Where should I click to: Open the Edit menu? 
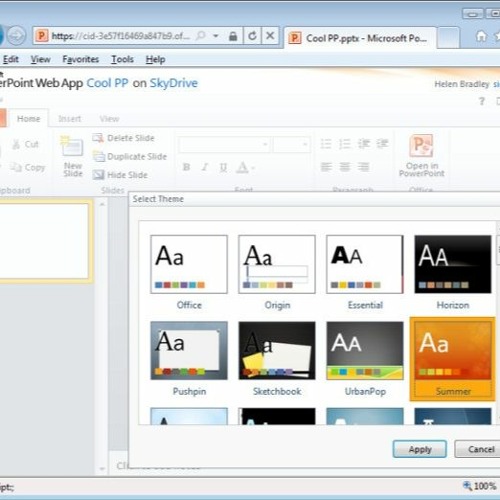click(11, 59)
